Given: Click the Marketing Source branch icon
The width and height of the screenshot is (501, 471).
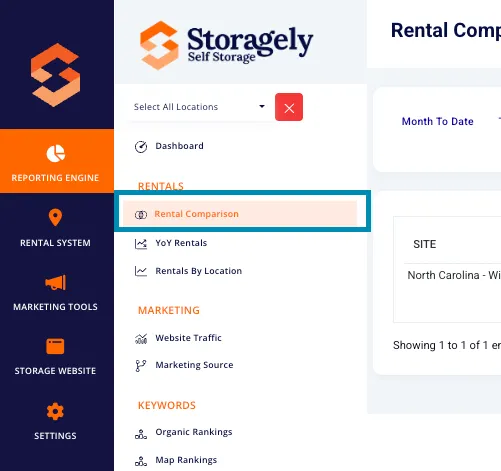Looking at the screenshot, I should click(141, 366).
